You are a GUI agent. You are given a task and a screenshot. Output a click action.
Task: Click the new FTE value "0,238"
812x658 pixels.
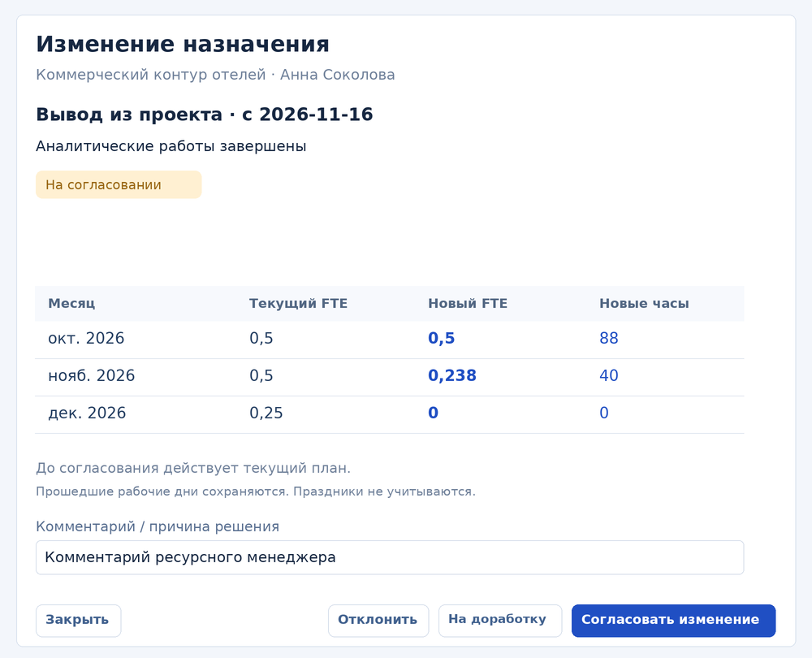point(452,375)
